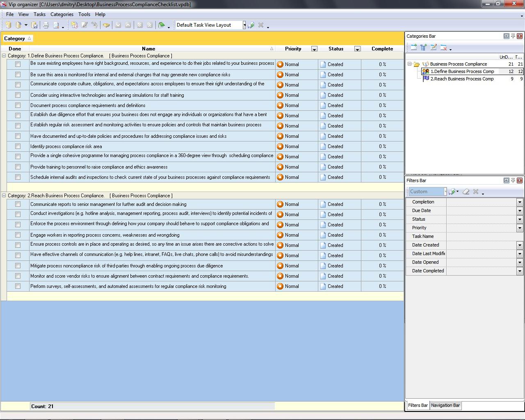Pin the Categories Bar panel
This screenshot has height=420, width=525.
[x=513, y=36]
